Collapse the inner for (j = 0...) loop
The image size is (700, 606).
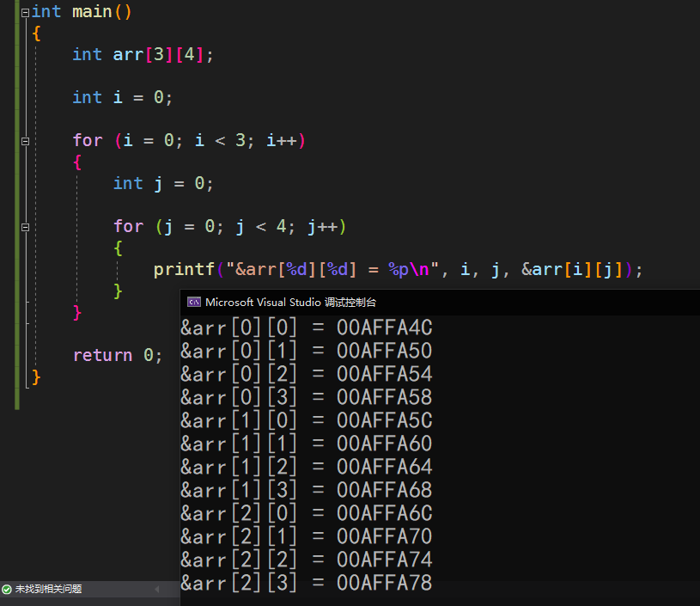tap(26, 227)
